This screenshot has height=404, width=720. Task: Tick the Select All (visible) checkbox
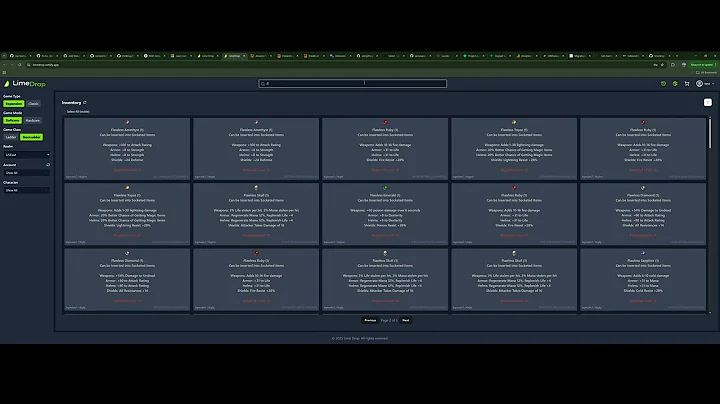[x=64, y=112]
